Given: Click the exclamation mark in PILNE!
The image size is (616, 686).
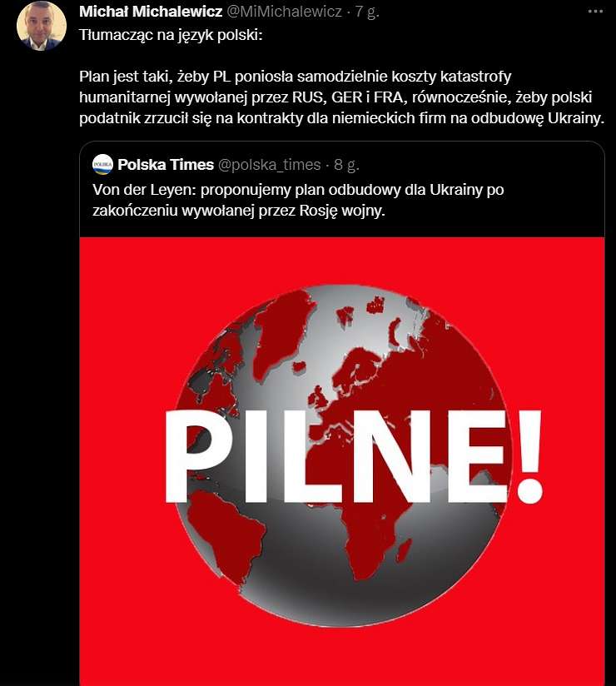Looking at the screenshot, I should 530,456.
